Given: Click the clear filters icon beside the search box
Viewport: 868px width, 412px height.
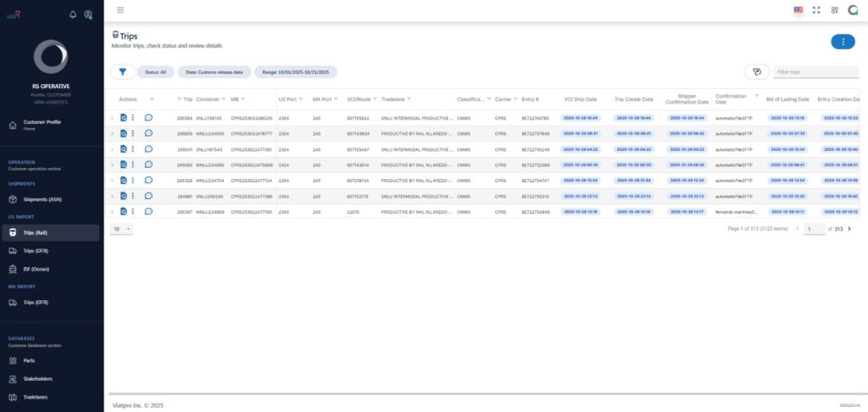Looking at the screenshot, I should pyautogui.click(x=756, y=72).
